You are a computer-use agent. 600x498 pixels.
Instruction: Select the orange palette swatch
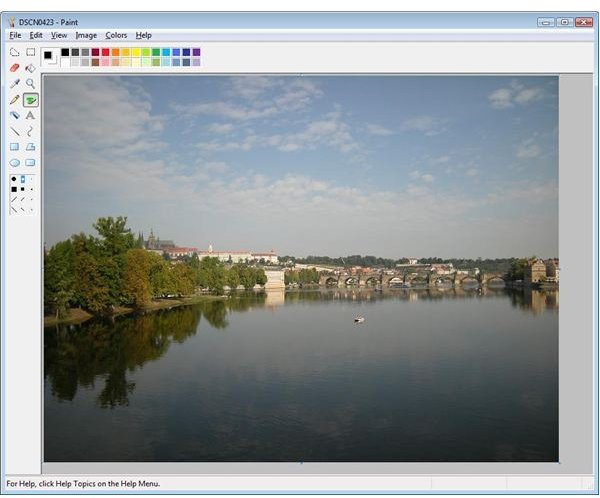click(x=116, y=52)
